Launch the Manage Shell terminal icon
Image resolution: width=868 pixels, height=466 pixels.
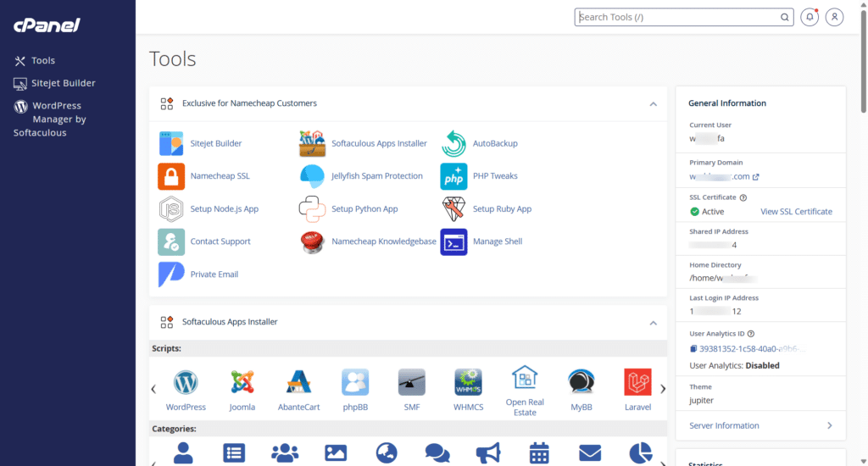click(453, 241)
